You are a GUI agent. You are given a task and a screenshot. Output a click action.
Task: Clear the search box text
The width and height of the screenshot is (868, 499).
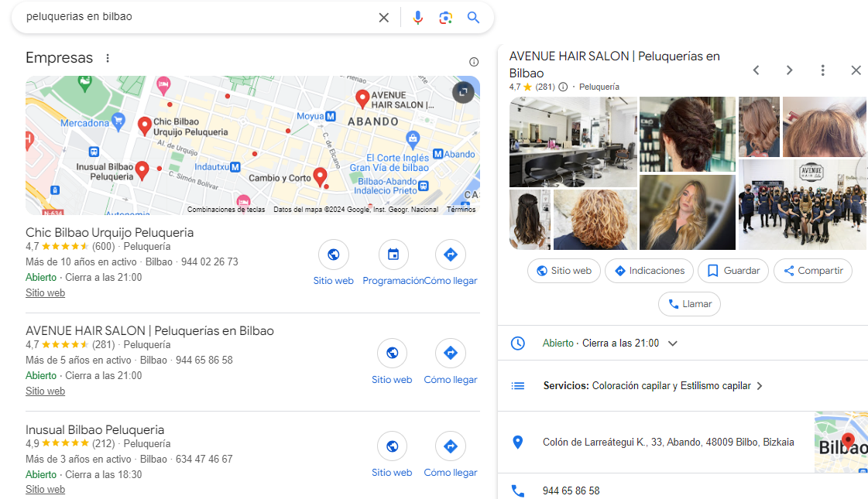tap(383, 17)
